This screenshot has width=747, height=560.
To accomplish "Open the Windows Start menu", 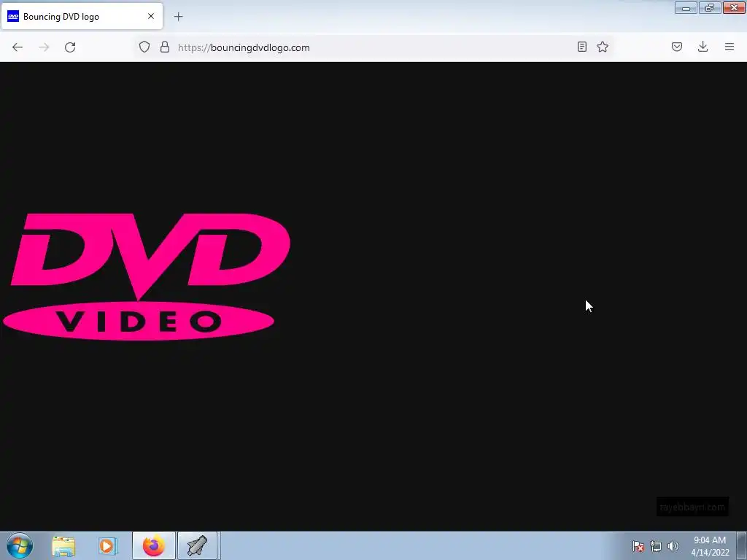I will pyautogui.click(x=20, y=545).
